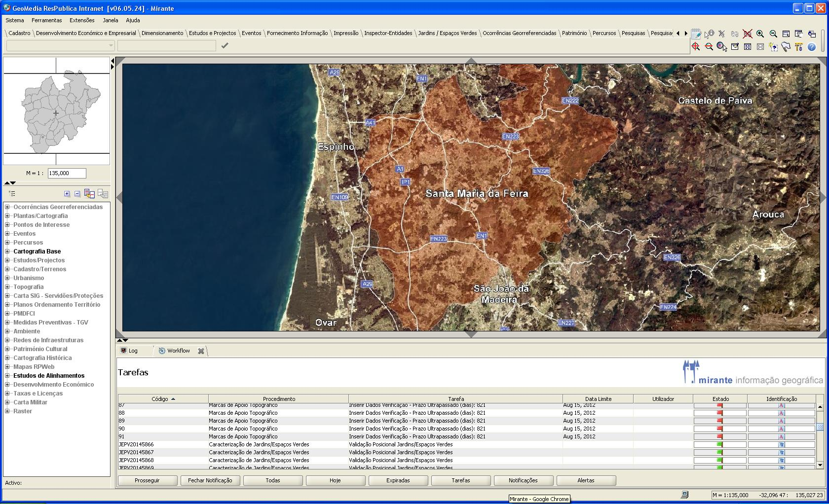829x504 pixels.
Task: Go back to the previous view
Action: (812, 34)
